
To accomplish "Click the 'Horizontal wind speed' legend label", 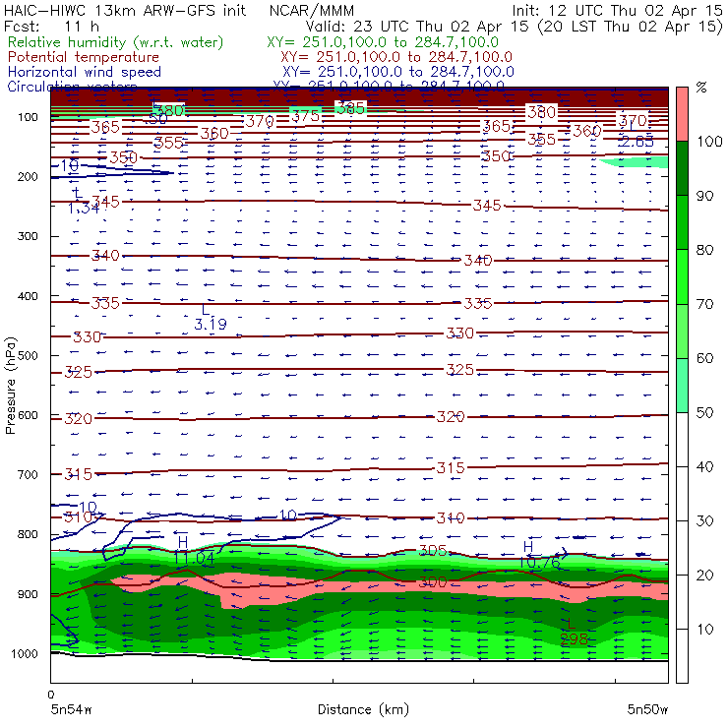I will pyautogui.click(x=85, y=72).
